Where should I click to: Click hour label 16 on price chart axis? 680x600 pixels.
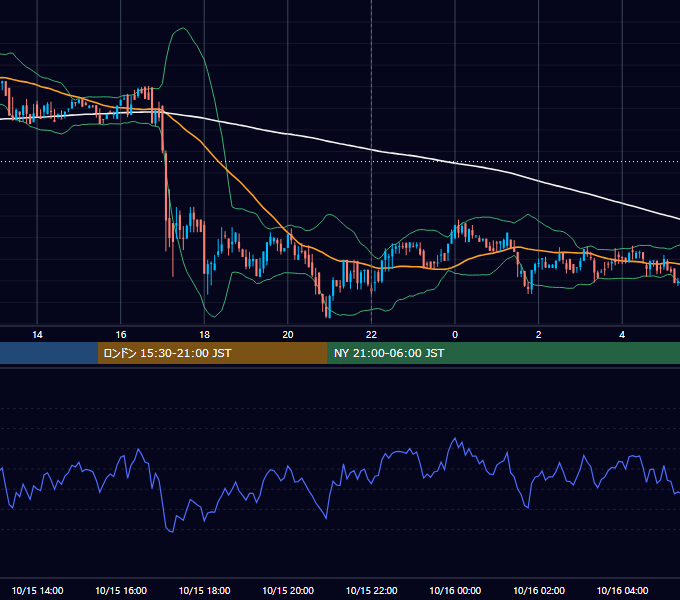(121, 335)
